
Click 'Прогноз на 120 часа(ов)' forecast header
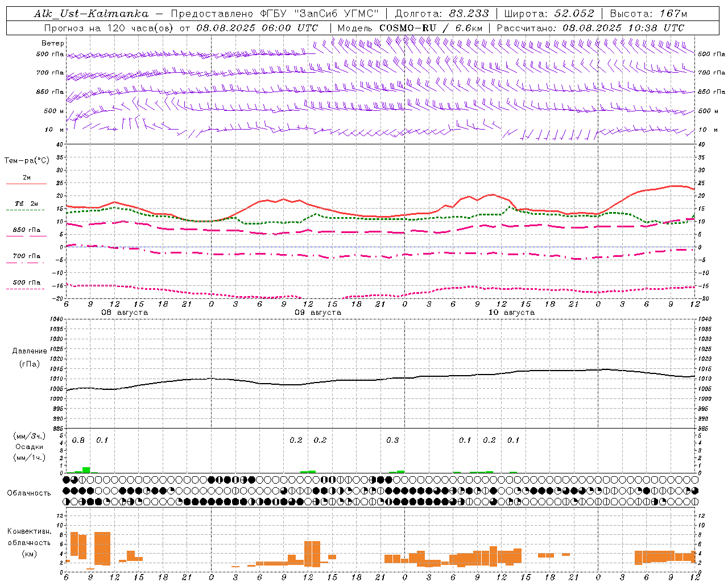tap(110, 28)
